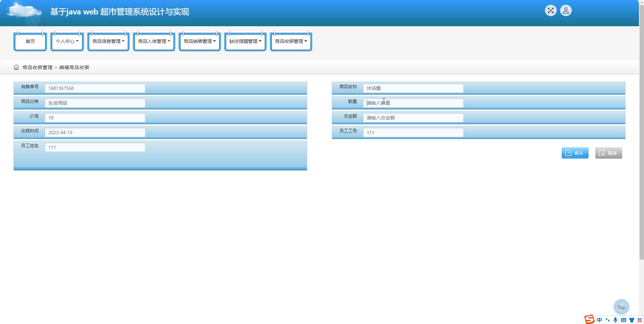Expand the 商品入库管理 dropdown menu
Screen dimensions: 644x324
point(154,41)
